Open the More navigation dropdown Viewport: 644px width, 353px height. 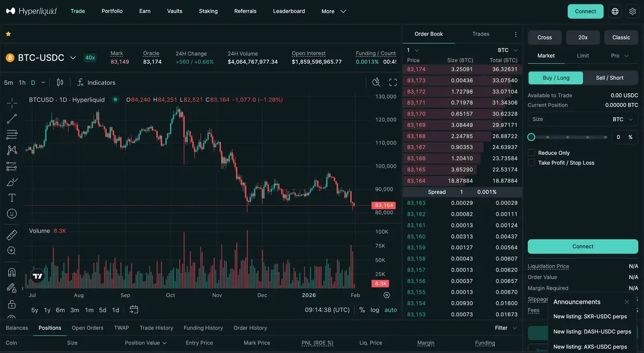(x=333, y=11)
